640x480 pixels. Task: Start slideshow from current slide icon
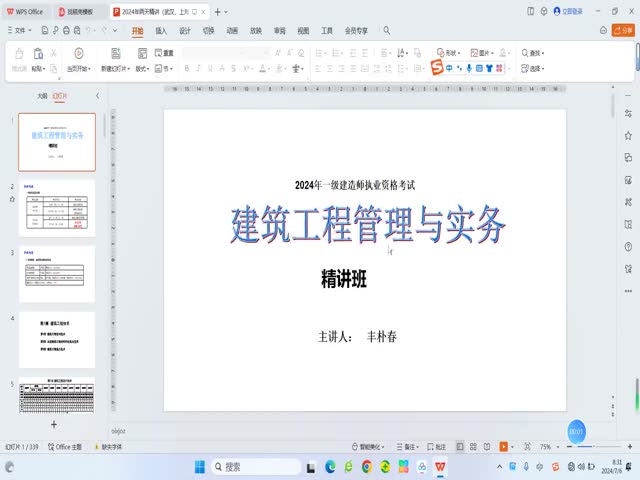tap(79, 53)
